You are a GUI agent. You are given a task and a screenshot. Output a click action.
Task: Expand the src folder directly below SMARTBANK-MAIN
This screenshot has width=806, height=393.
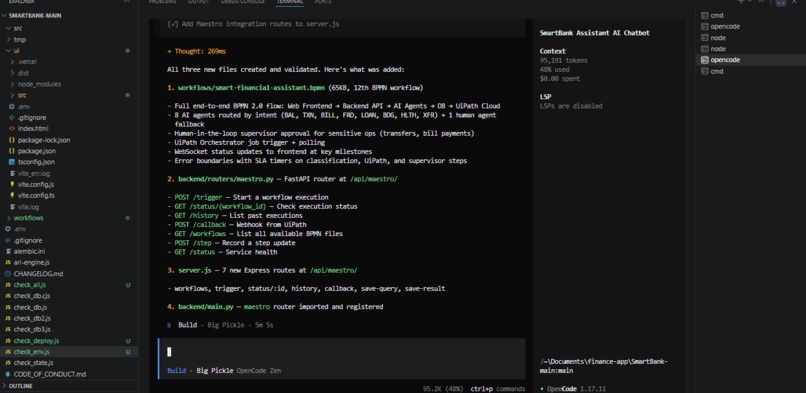click(18, 28)
